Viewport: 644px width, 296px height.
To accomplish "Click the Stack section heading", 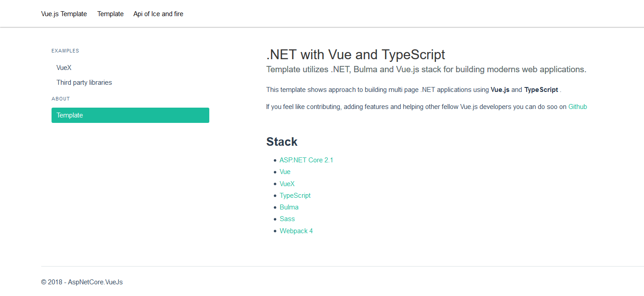I will pyautogui.click(x=282, y=142).
